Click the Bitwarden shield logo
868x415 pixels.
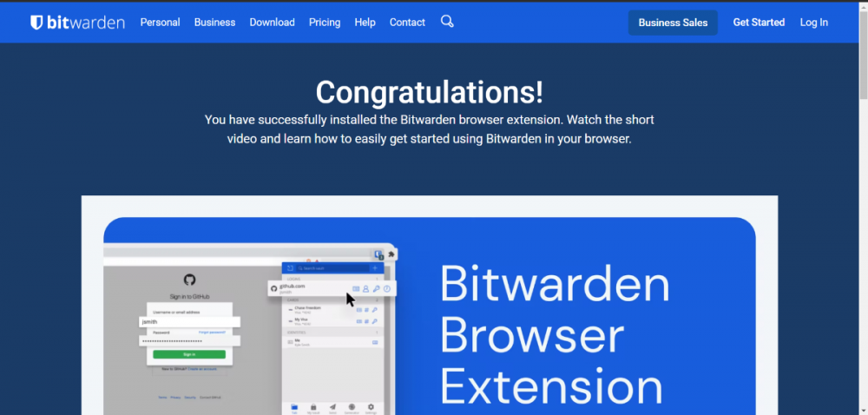pos(36,23)
